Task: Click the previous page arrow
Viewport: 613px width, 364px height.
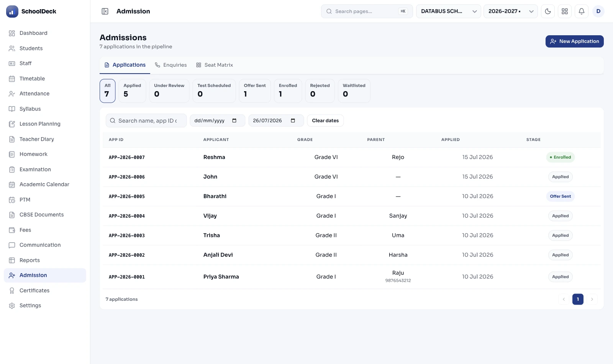Action: pos(564,299)
